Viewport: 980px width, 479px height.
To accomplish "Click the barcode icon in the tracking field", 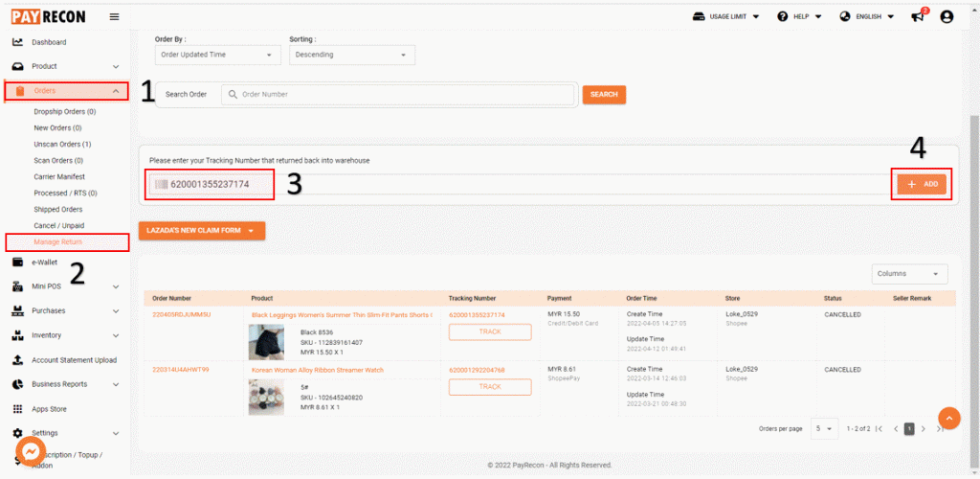I will click(x=161, y=185).
